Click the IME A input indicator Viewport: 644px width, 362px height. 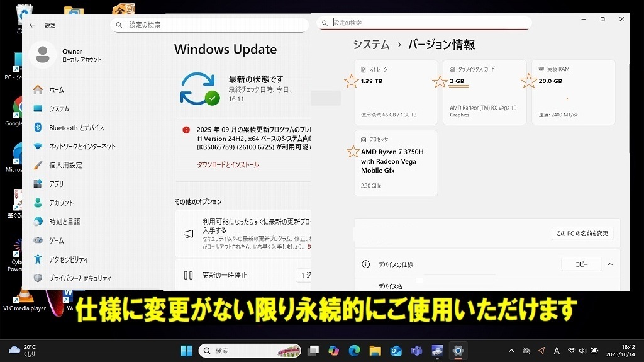tap(557, 351)
